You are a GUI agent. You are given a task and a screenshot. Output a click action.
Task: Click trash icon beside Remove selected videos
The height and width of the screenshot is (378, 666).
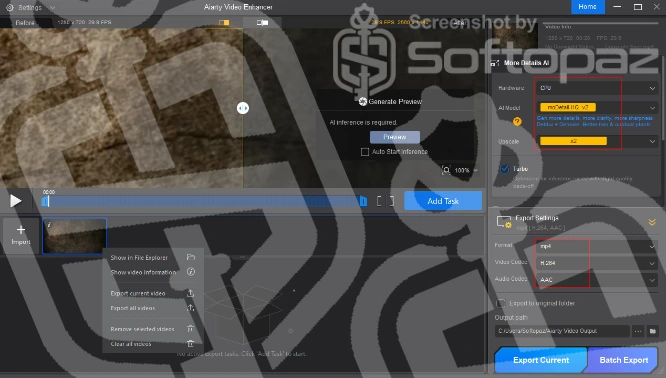[x=190, y=329]
